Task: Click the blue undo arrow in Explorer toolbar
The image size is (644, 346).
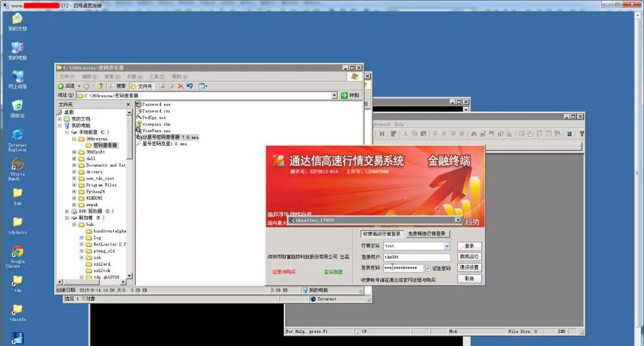Action: [x=190, y=86]
